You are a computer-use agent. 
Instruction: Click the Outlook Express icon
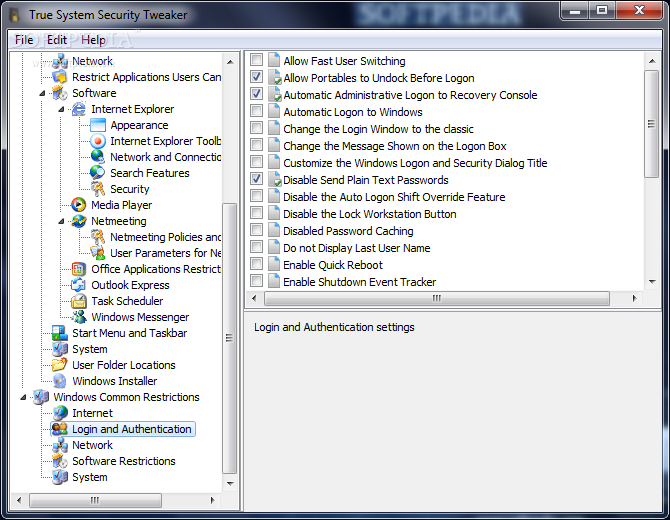[x=79, y=285]
